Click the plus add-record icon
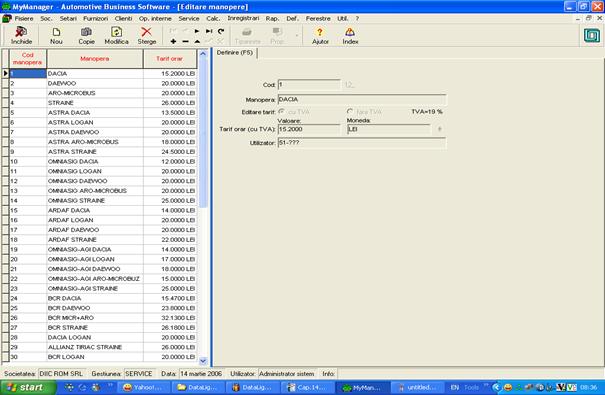Image resolution: width=605 pixels, height=395 pixels. 173,41
